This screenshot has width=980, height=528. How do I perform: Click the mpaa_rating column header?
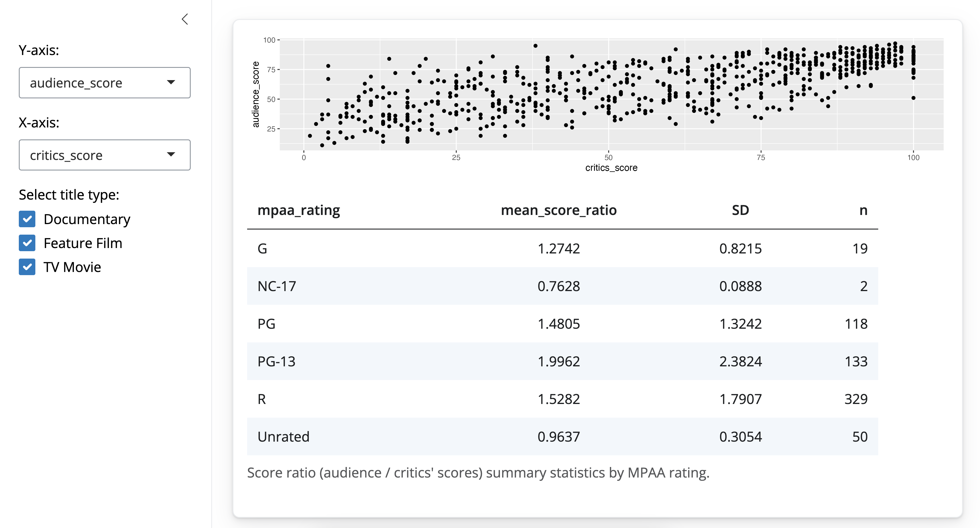pos(299,210)
